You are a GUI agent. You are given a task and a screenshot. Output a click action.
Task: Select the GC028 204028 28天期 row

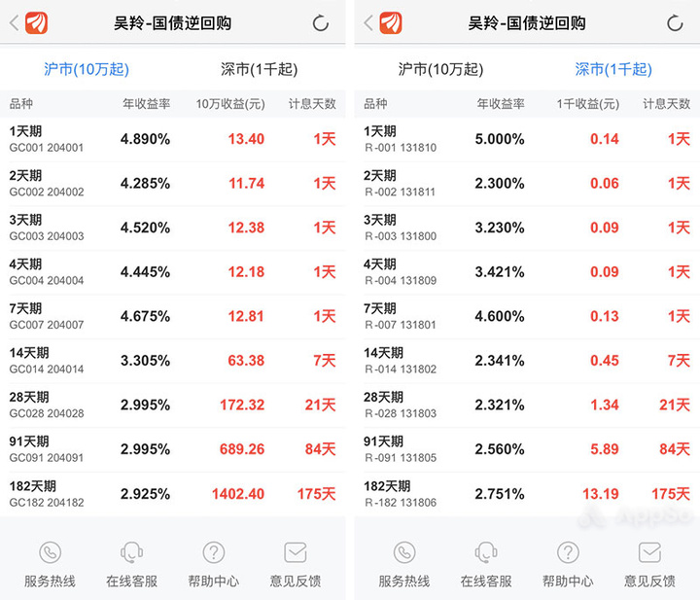coord(173,405)
